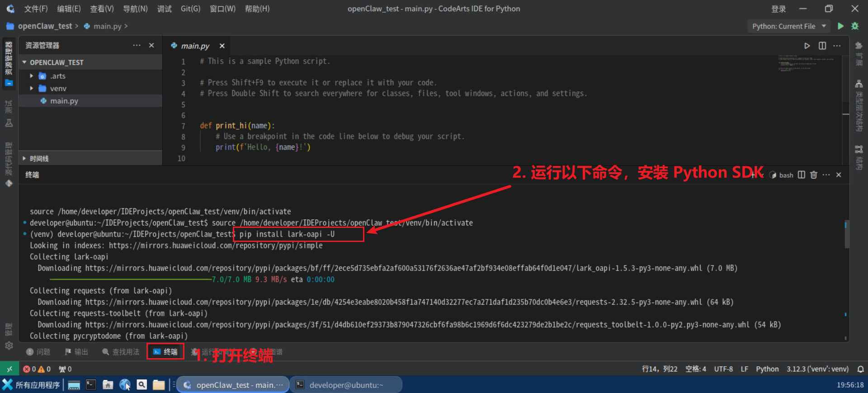Image resolution: width=868 pixels, height=393 pixels.
Task: Open the 源代码管理 source control panel
Action: pos(9,164)
